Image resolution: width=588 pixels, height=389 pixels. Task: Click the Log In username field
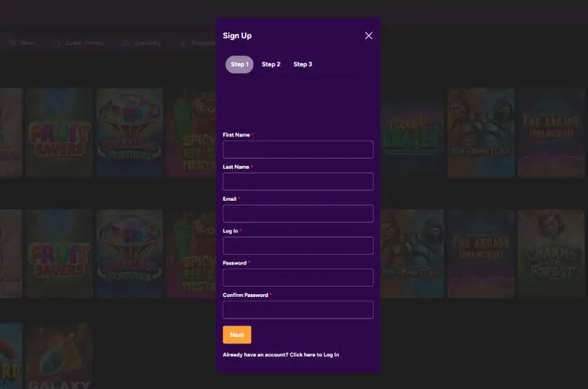(297, 246)
